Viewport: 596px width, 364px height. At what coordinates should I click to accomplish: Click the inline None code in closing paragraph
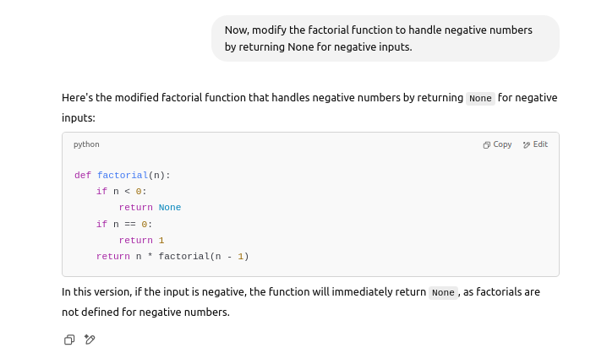tap(443, 293)
